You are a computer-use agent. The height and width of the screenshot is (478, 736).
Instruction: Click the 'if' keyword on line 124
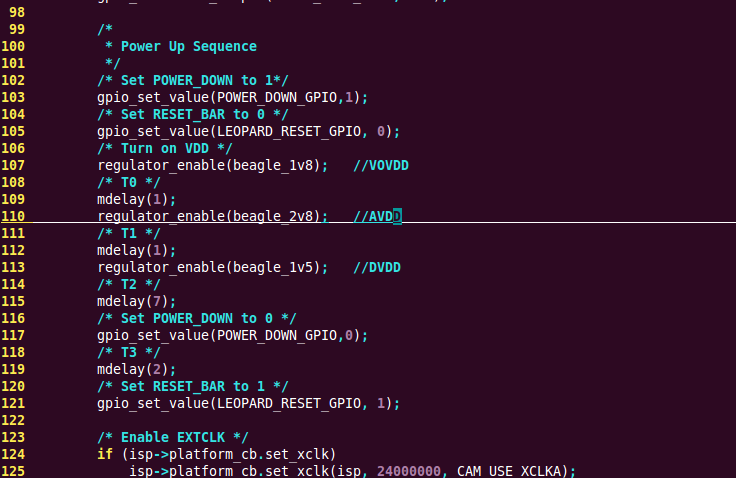(105, 454)
